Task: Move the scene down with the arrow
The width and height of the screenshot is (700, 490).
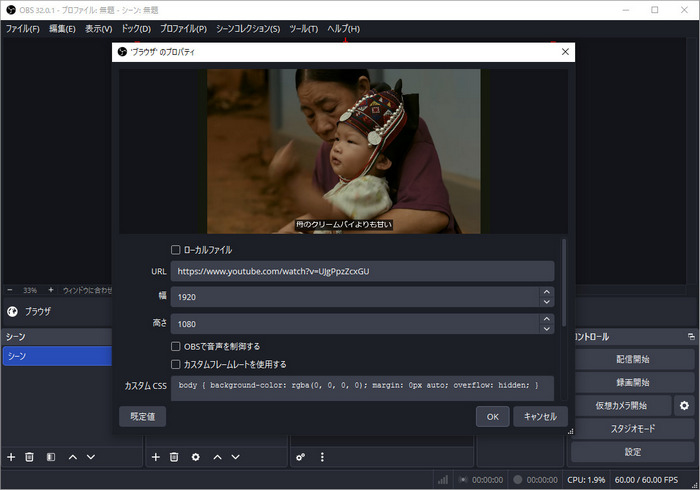Action: tap(91, 457)
